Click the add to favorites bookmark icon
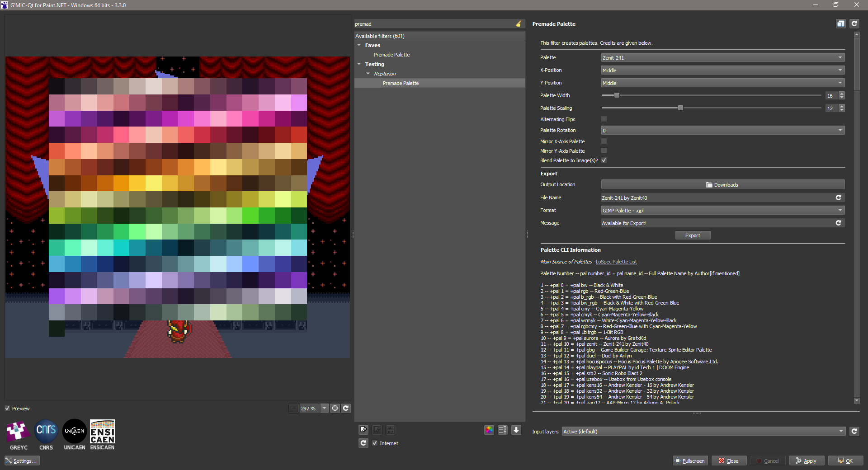Viewport: 868px width, 470px height. coord(363,430)
